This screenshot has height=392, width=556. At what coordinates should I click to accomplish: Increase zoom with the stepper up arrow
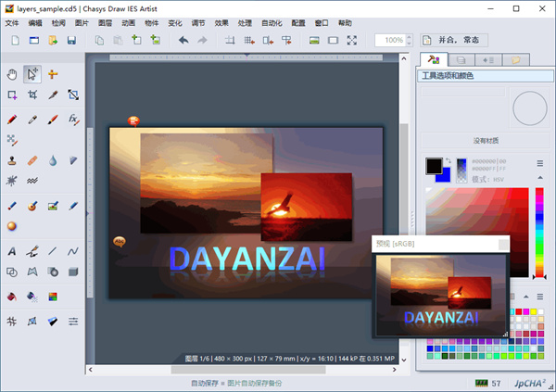click(409, 37)
